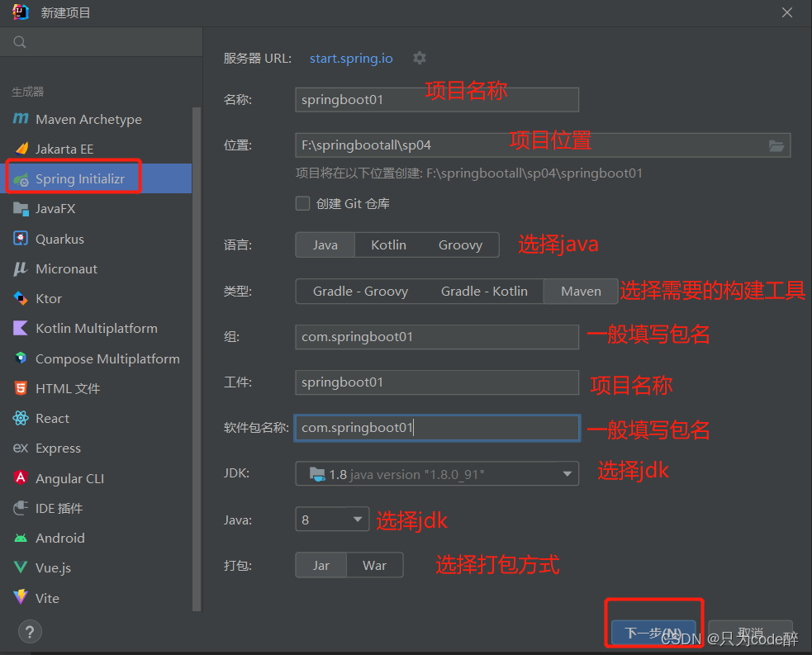Focus the location field F:\springbootall\sp04
Screen dimensions: 812x655
tap(543, 145)
